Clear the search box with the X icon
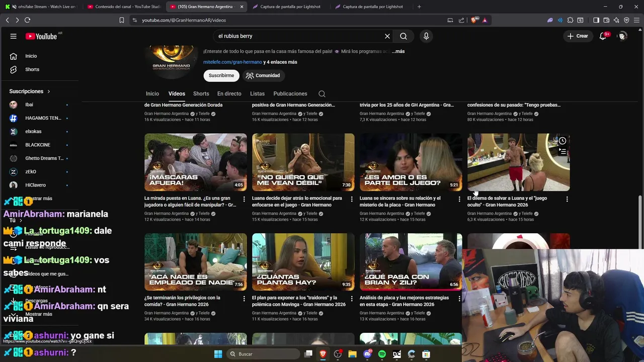 [387, 36]
